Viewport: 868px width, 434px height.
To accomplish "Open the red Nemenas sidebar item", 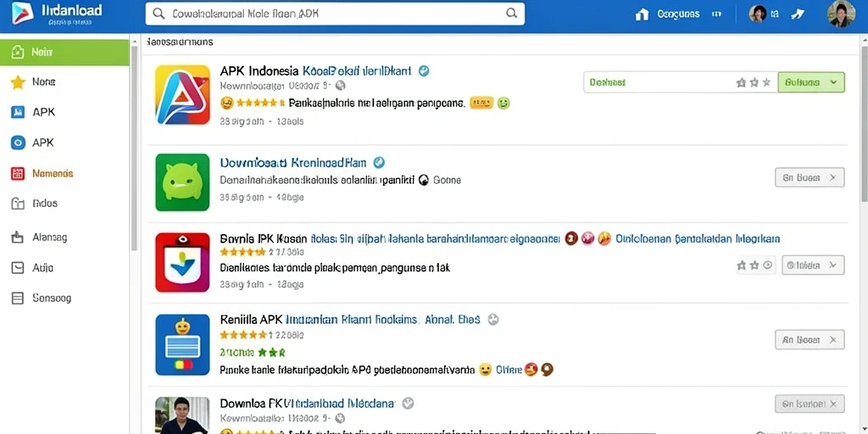I will click(x=64, y=173).
